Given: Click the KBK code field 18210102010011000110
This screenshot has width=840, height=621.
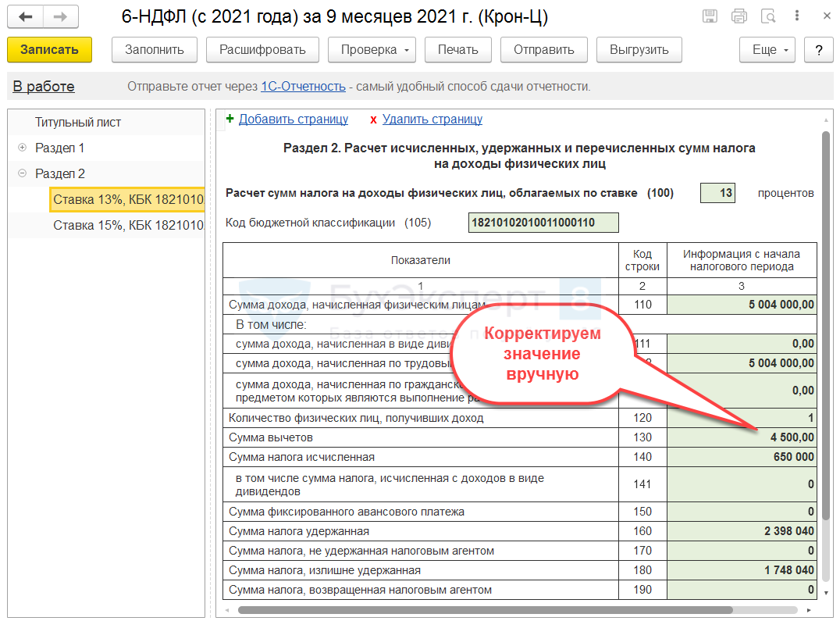Looking at the screenshot, I should click(543, 223).
